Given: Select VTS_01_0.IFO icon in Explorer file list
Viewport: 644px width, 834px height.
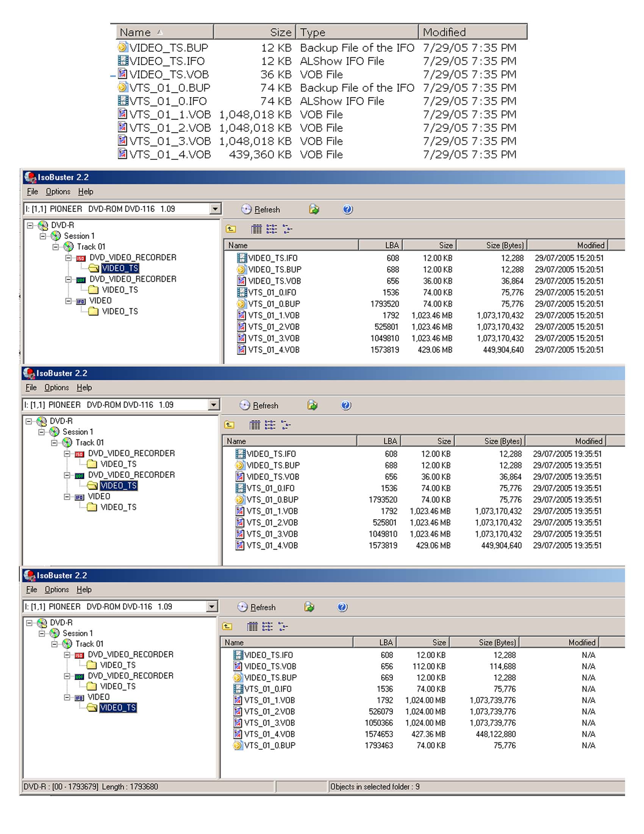Looking at the screenshot, I should (122, 100).
